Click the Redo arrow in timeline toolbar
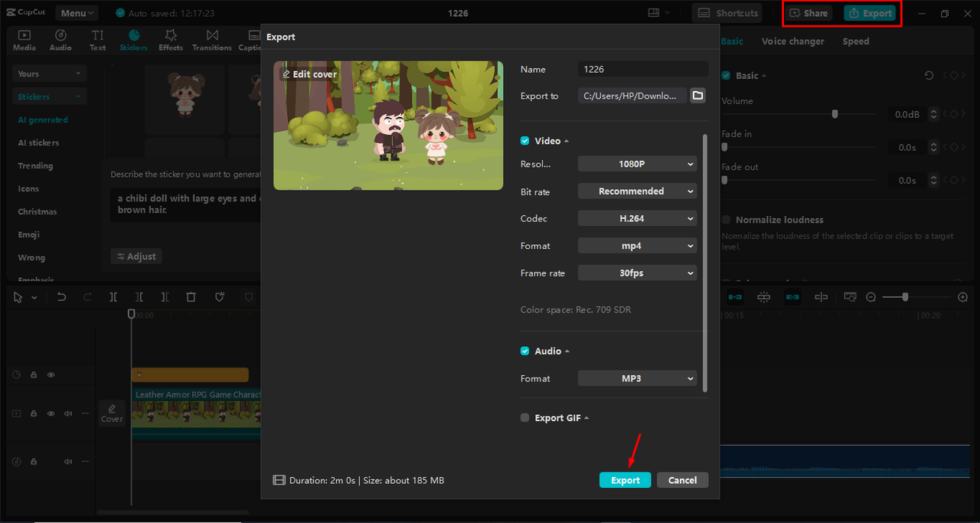 [x=87, y=297]
